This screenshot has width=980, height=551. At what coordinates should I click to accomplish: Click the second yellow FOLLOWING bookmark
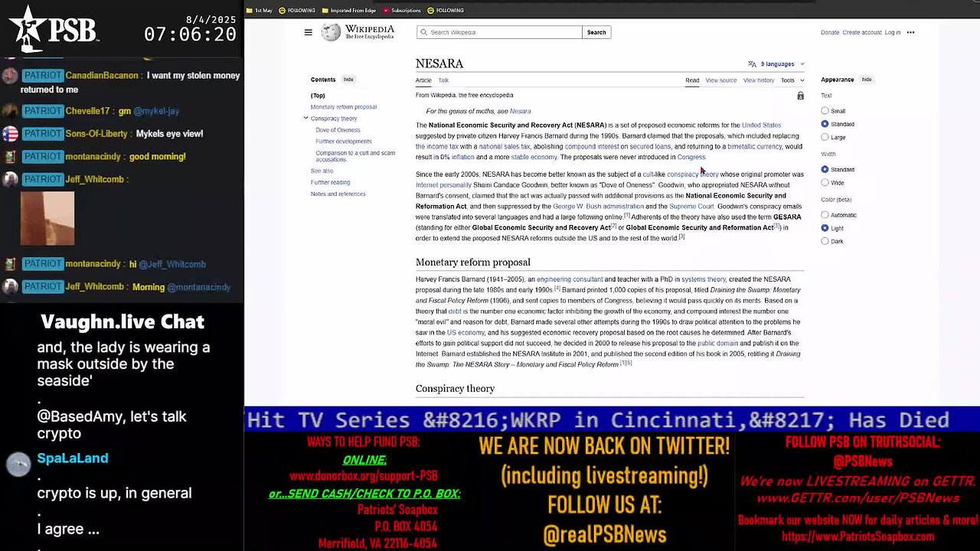tap(446, 11)
